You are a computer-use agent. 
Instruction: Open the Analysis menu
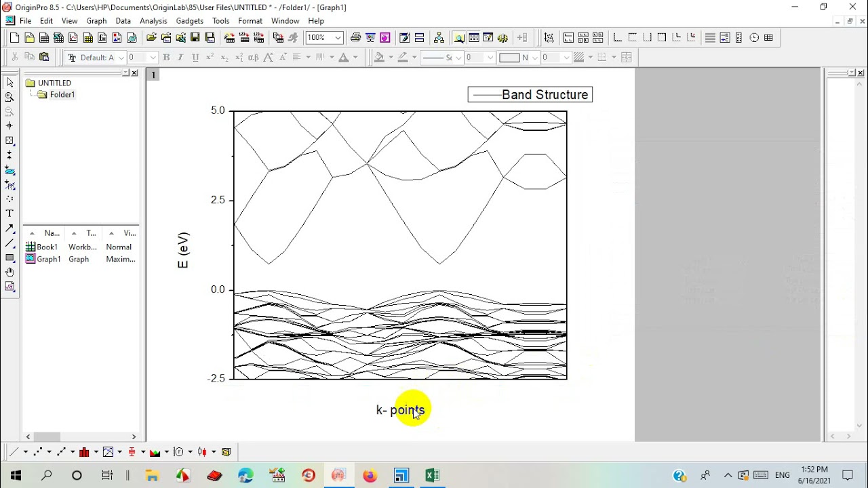tap(153, 21)
